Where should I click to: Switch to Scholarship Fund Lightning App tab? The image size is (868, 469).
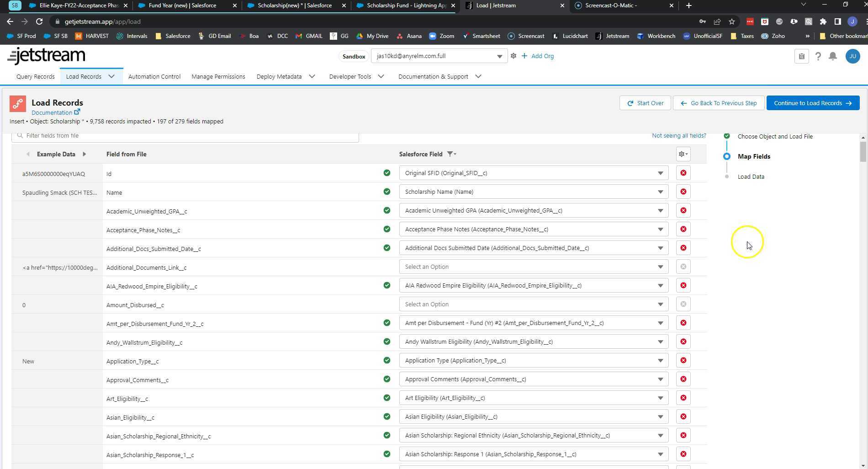406,5
